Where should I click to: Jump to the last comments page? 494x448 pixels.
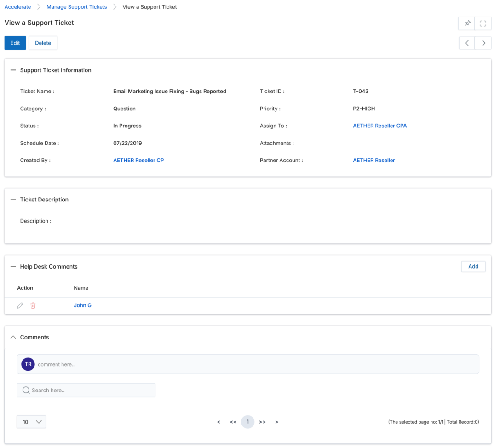262,422
